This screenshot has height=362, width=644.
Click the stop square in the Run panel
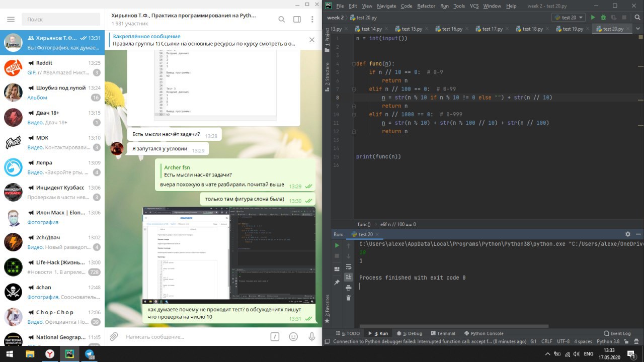[x=337, y=256]
